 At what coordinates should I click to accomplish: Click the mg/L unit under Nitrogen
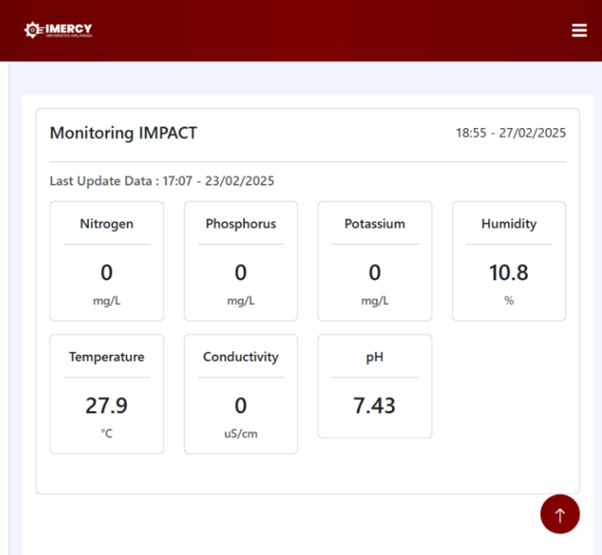[x=107, y=301]
